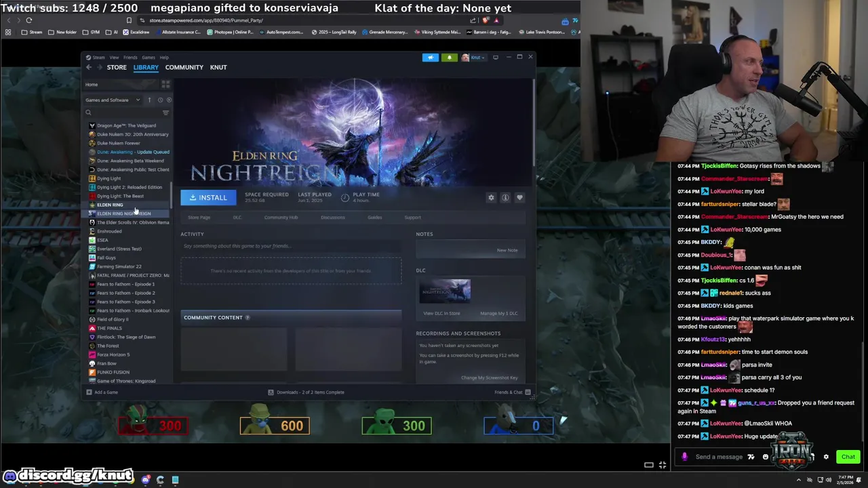Open the library advanced filter icon
Image resolution: width=868 pixels, height=488 pixels.
[165, 113]
